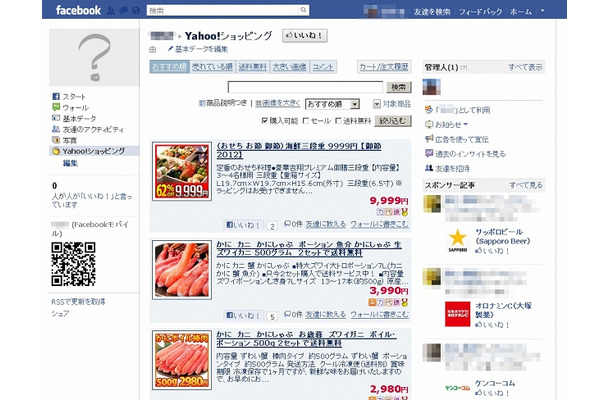Toggle the 送料無料 checkbox

click(338, 121)
